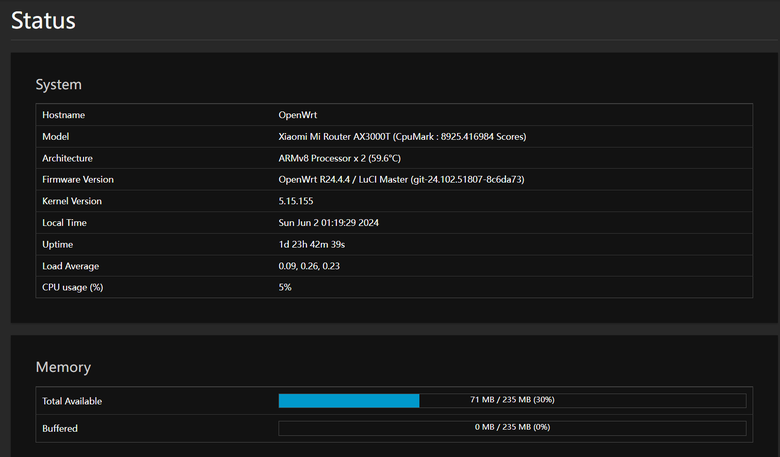
Task: Select the load average 0.09, 0.26, 0.23
Action: pos(309,266)
